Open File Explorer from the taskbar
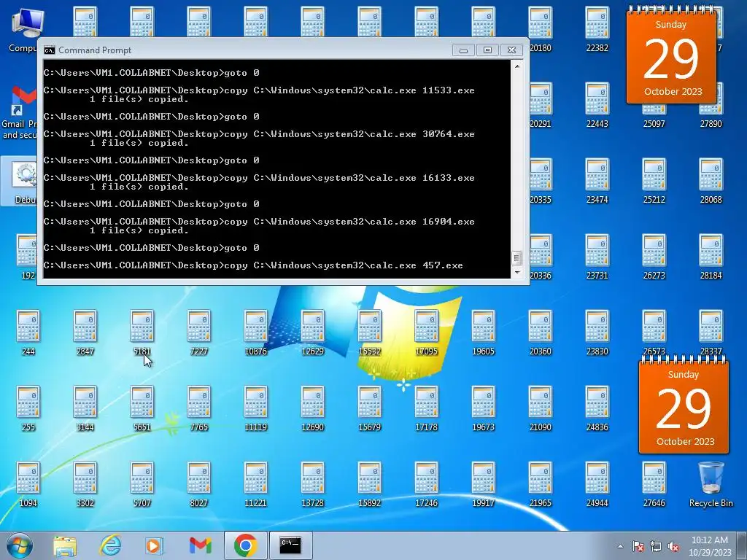The width and height of the screenshot is (747, 560). (x=65, y=545)
